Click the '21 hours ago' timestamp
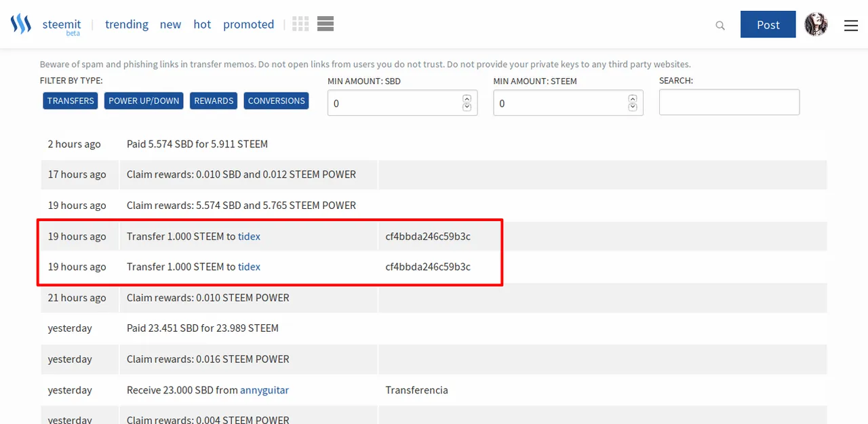Screen dimensions: 868x424 [77, 297]
